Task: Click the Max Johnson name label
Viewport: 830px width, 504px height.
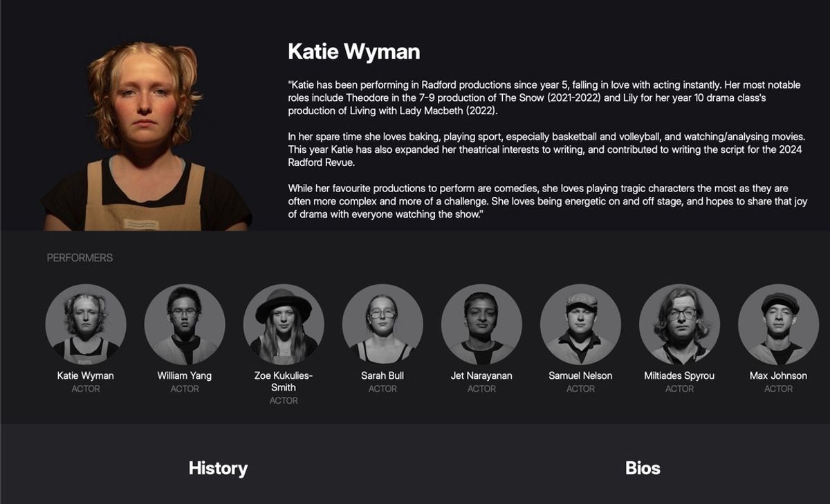Action: coord(778,376)
